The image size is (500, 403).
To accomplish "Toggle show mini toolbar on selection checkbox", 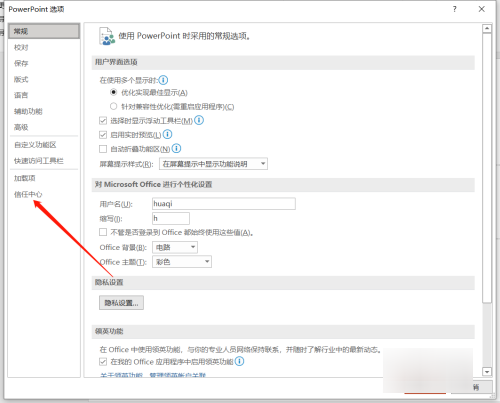I will [103, 120].
